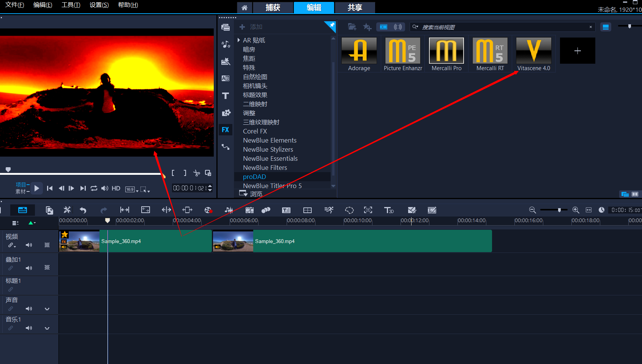Image resolution: width=642 pixels, height=364 pixels.
Task: Expand the AR 贴纸 category
Action: click(239, 40)
